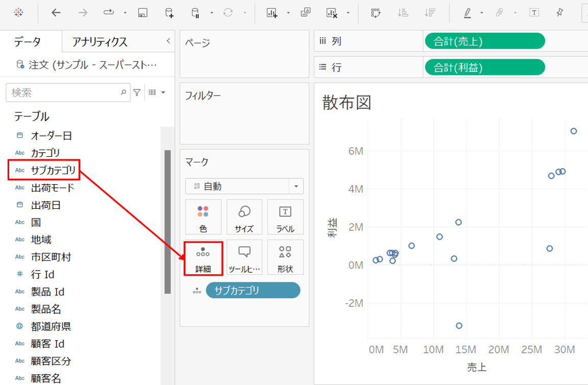The width and height of the screenshot is (588, 385).
Task: Pause auto updates for data source icon
Action: pyautogui.click(x=195, y=13)
